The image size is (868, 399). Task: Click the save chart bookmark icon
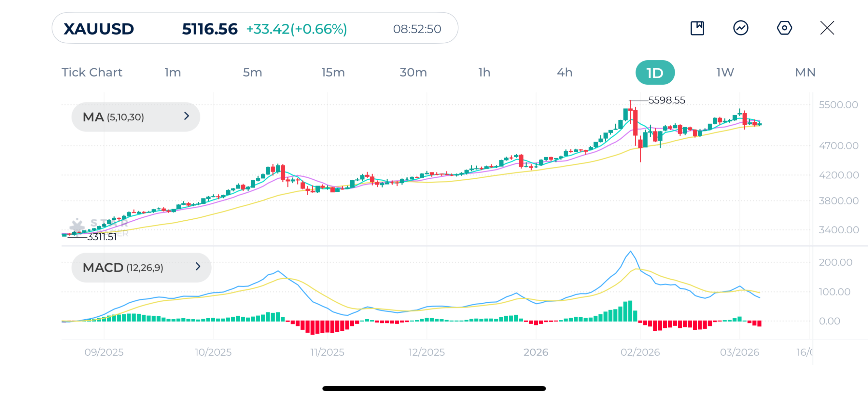click(697, 28)
